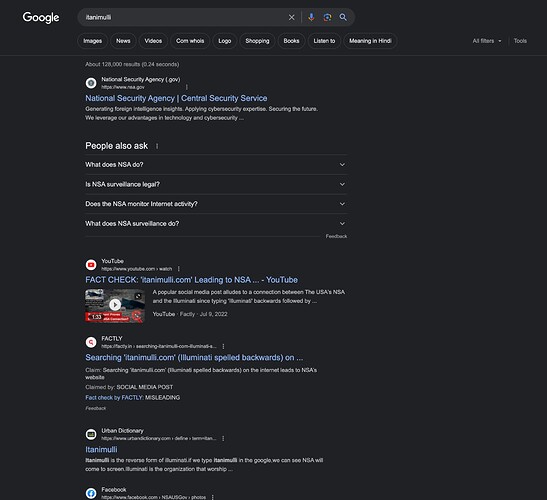Expand 'Does the NSA monitor Internet activity?'
This screenshot has width=547, height=500.
point(216,204)
